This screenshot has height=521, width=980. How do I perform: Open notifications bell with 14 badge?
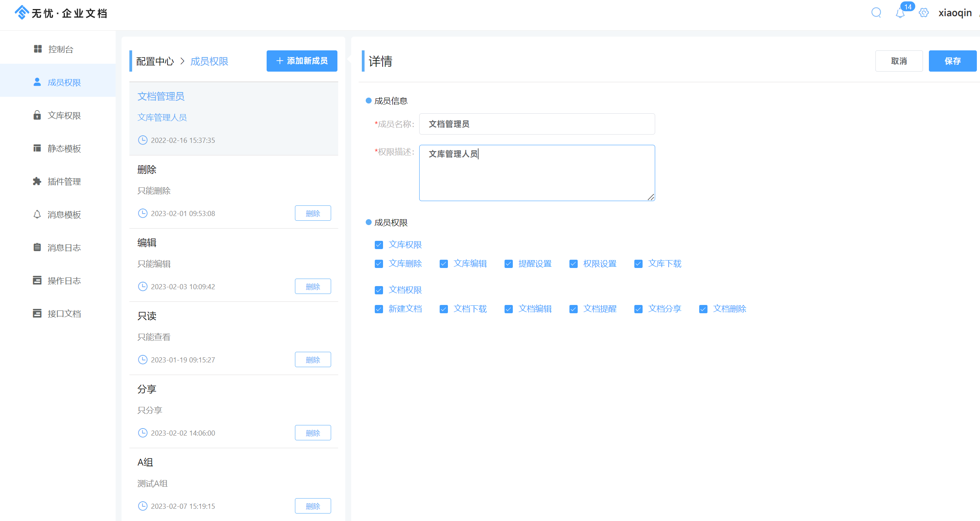pos(901,13)
